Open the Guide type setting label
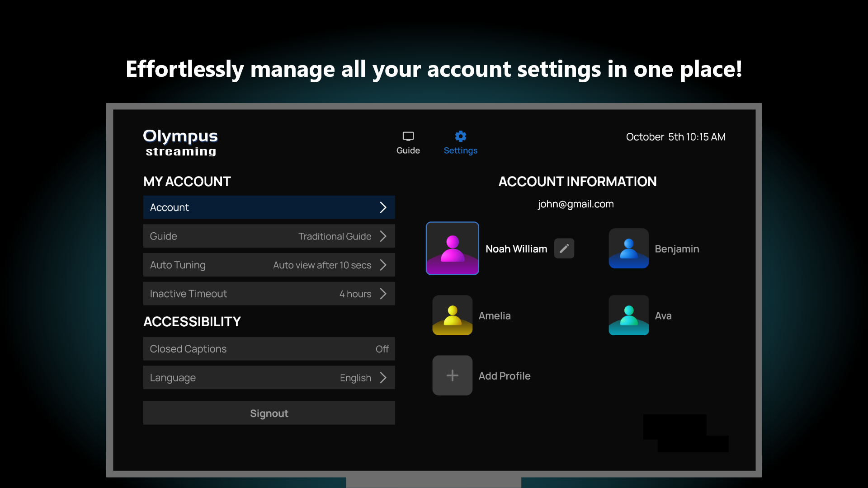 163,236
